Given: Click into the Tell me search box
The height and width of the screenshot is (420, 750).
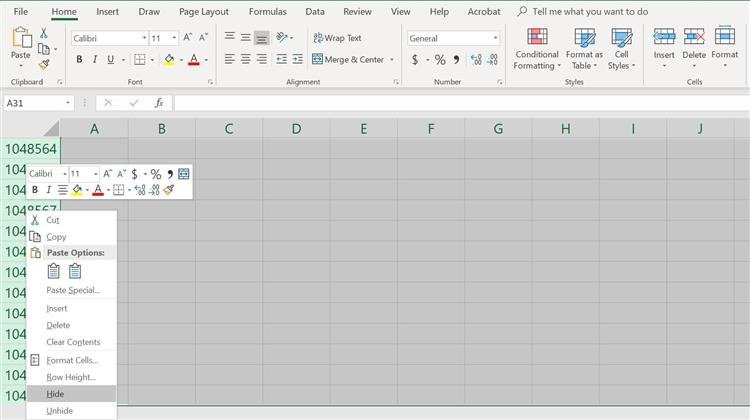Looking at the screenshot, I should click(x=590, y=11).
